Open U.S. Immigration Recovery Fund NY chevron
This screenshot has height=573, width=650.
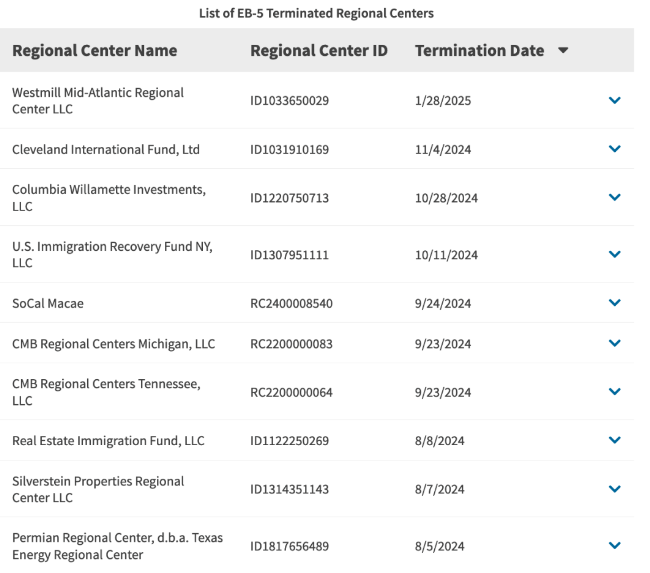[614, 254]
